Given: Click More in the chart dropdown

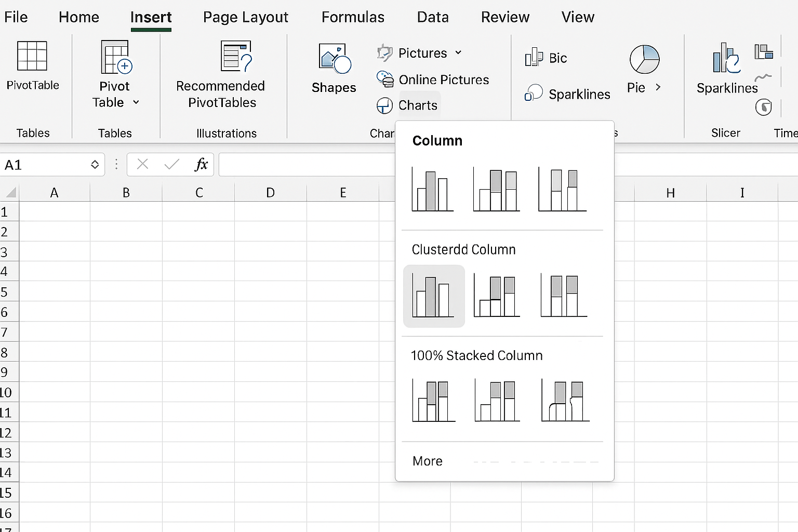Looking at the screenshot, I should coord(428,461).
